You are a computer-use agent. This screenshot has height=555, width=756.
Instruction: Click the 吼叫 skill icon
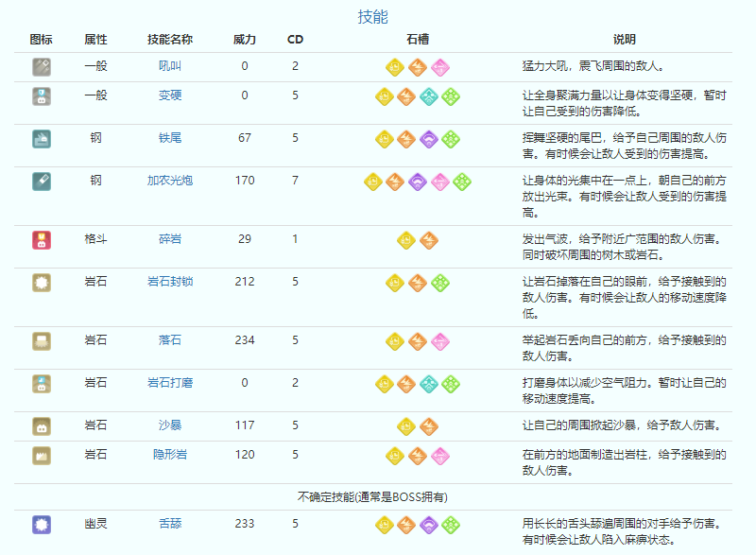pyautogui.click(x=42, y=67)
